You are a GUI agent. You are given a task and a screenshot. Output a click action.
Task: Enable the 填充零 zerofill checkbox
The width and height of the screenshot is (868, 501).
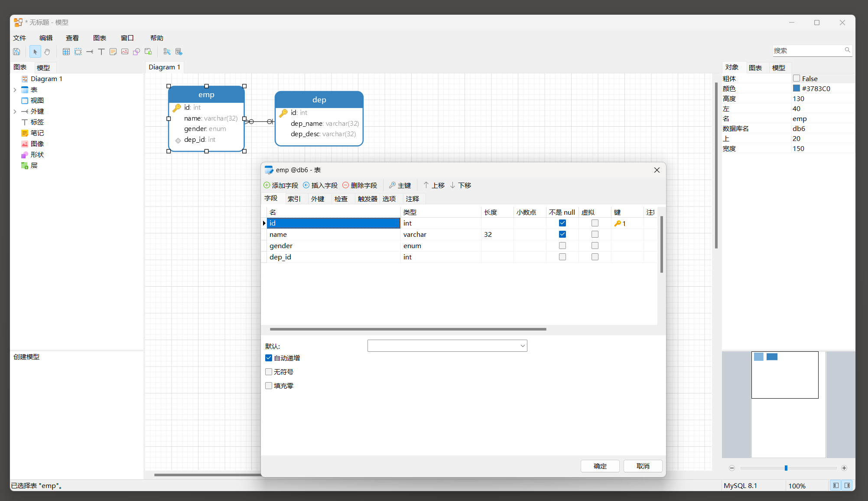pyautogui.click(x=269, y=386)
